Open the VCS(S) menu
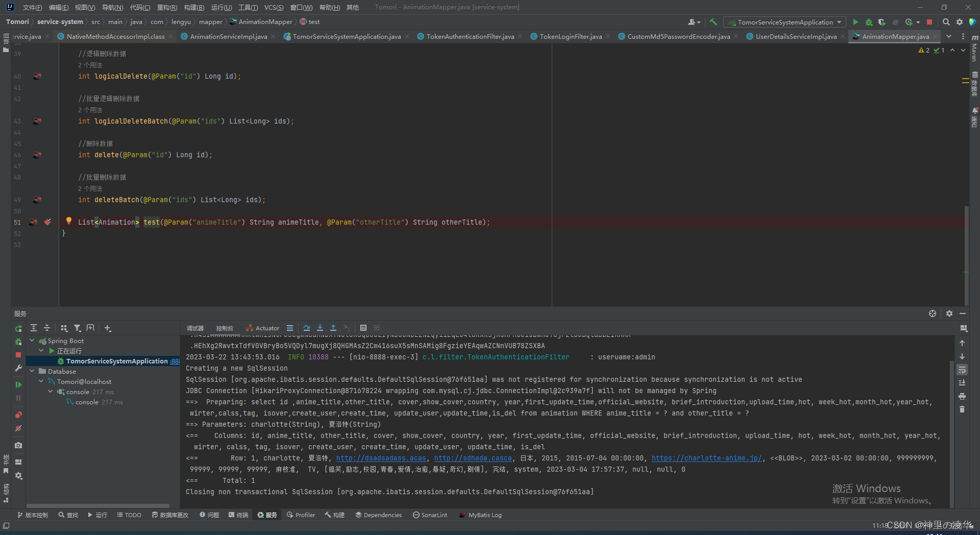Viewport: 980px width, 535px height. click(274, 7)
